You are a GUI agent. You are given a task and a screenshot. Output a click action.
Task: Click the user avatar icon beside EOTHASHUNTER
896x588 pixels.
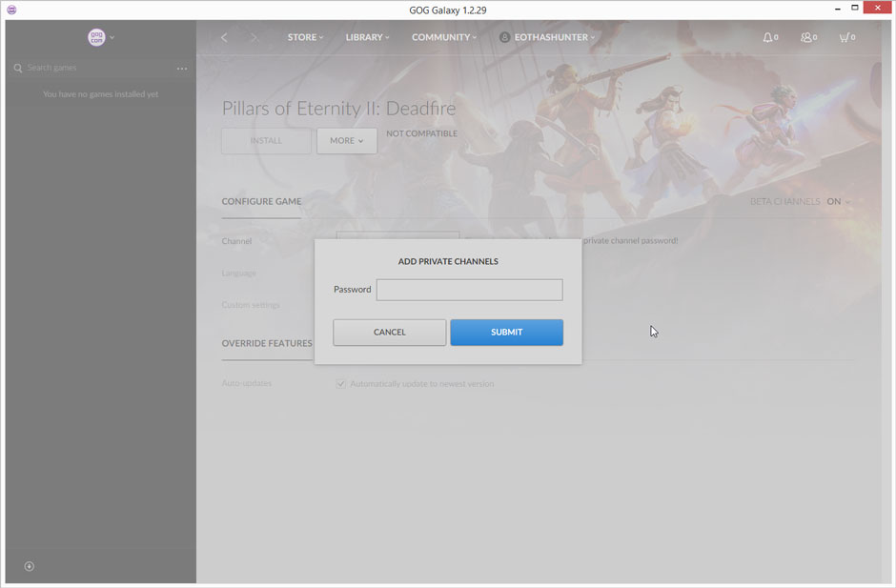tap(504, 37)
